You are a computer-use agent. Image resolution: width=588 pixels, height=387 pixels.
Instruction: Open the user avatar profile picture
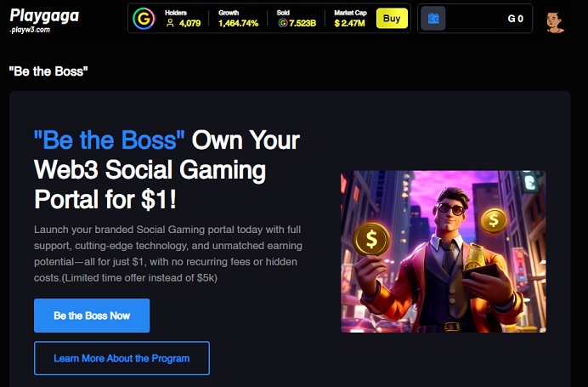tap(555, 22)
